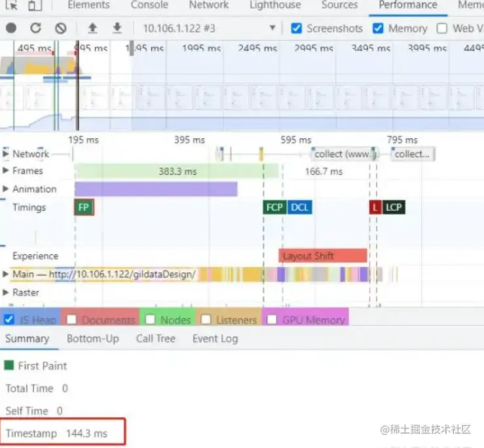Switch to the Bottom-Up tab
The width and height of the screenshot is (484, 448).
[92, 339]
